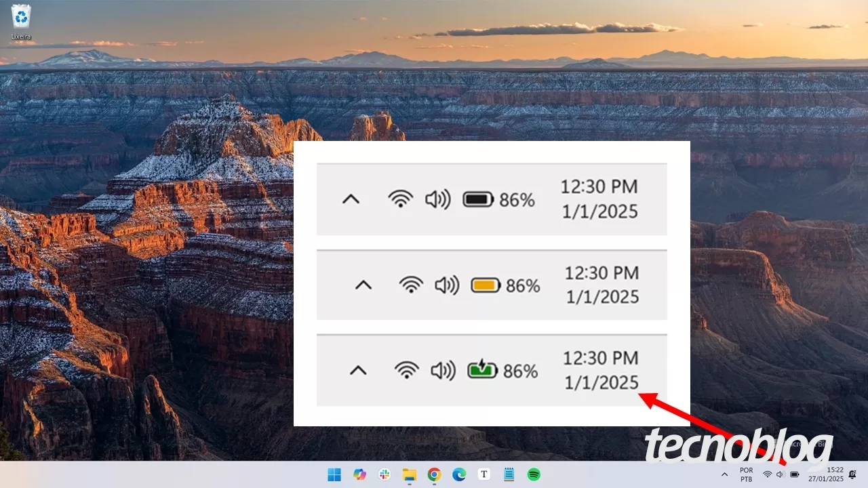Open the POR PTB language switcher
868x488 pixels.
pos(747,474)
